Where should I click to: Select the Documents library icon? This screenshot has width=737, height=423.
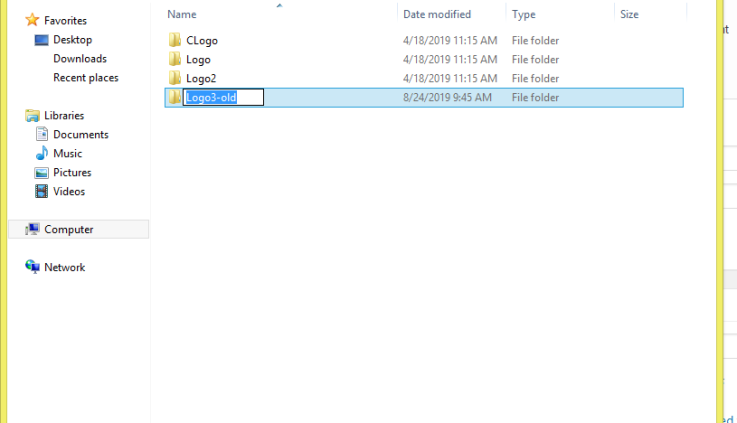coord(41,134)
